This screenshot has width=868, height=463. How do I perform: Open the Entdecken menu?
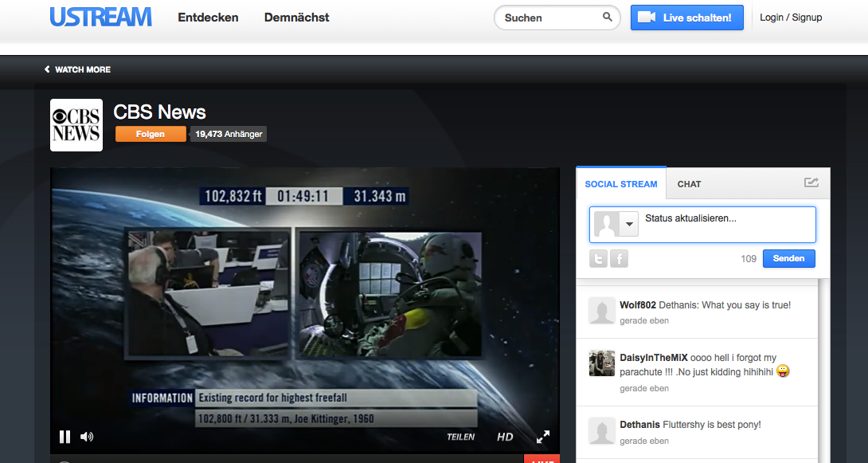208,18
